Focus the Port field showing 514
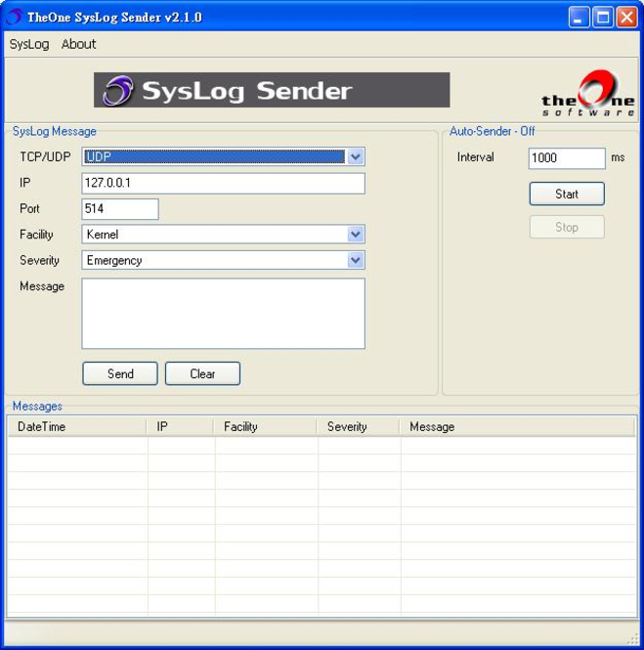 coord(120,209)
